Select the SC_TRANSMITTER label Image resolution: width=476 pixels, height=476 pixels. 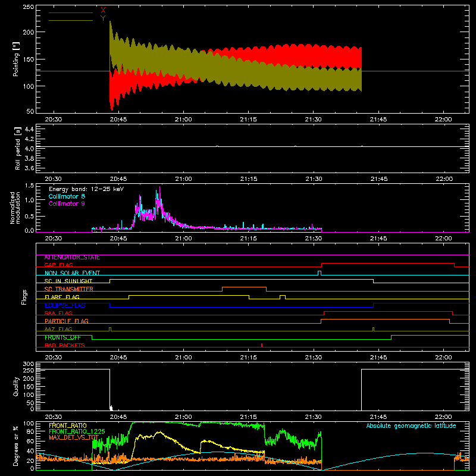point(69,289)
